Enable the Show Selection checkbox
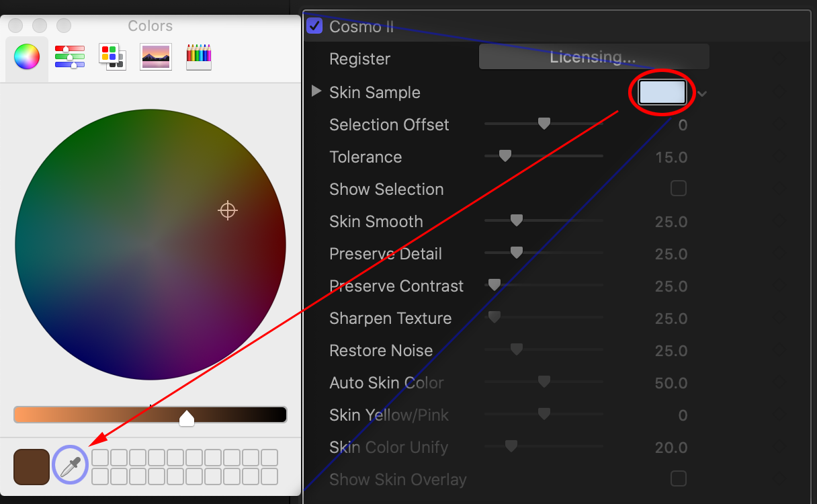817x504 pixels. pyautogui.click(x=679, y=188)
